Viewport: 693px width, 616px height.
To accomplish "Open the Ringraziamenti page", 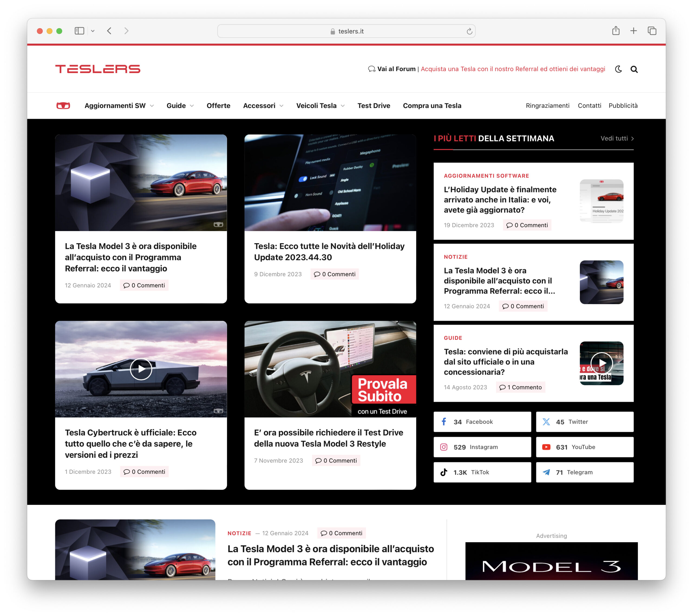I will pyautogui.click(x=548, y=106).
